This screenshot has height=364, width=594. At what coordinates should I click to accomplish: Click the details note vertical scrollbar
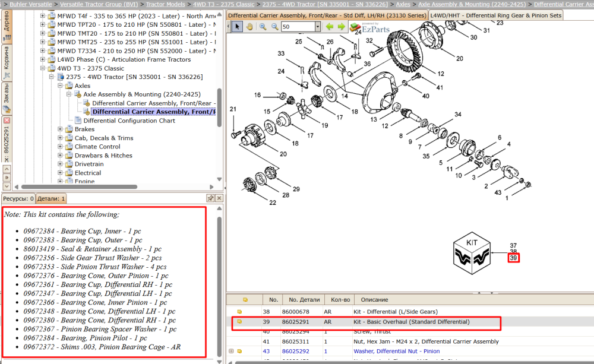(x=219, y=287)
